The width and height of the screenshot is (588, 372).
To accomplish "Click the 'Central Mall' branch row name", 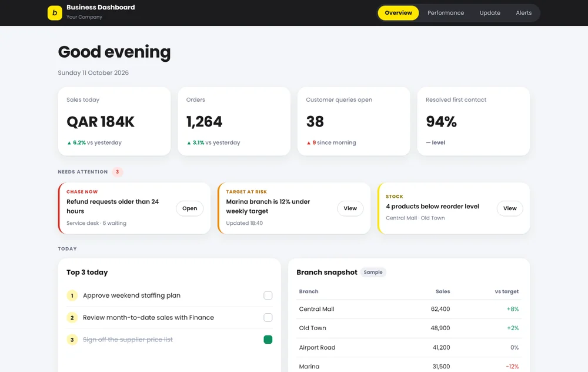I will [x=316, y=309].
